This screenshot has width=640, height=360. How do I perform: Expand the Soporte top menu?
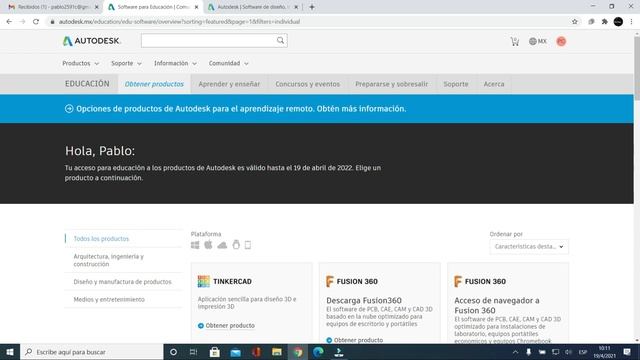[126, 63]
